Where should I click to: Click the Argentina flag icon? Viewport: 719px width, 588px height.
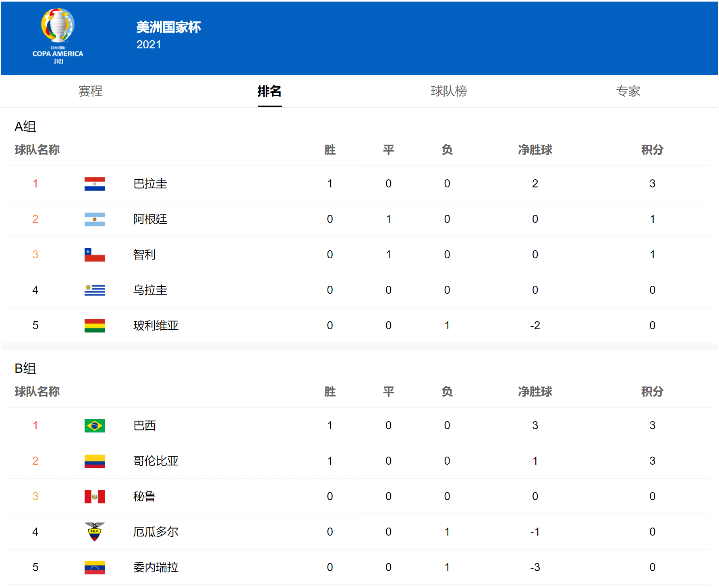click(x=95, y=219)
